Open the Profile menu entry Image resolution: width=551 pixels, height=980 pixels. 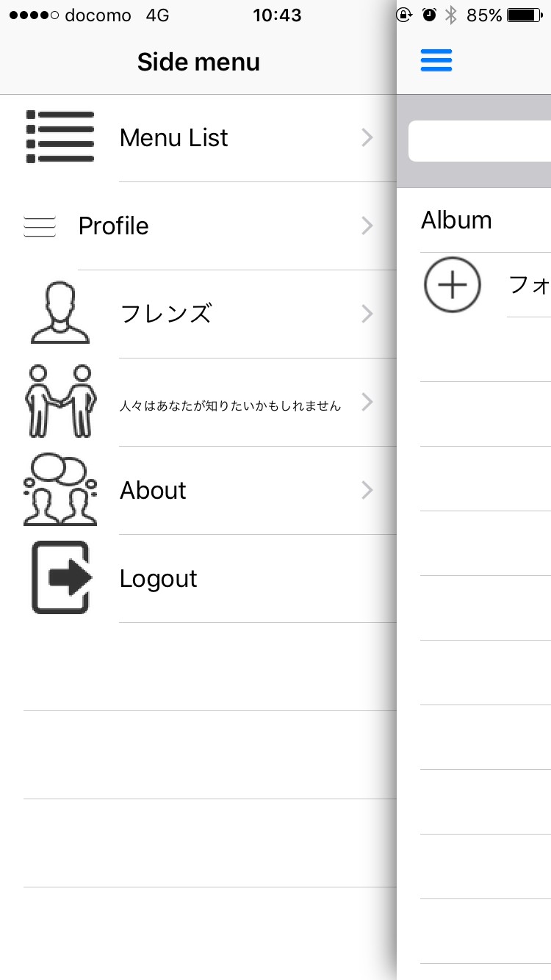(x=114, y=226)
